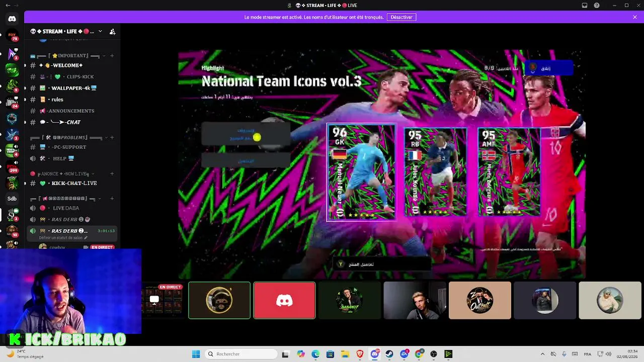Open the Sdb server
This screenshot has height=362, width=644.
pyautogui.click(x=12, y=199)
